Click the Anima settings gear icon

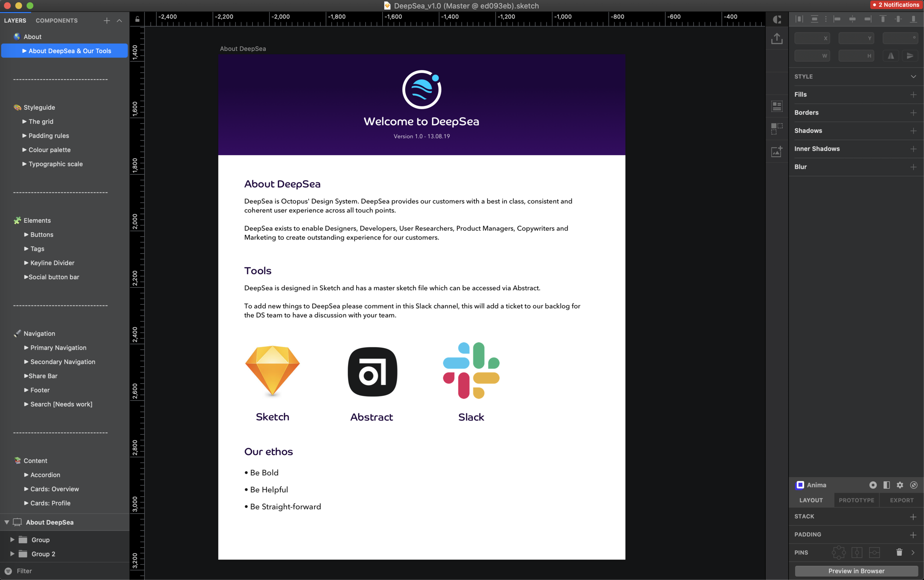pyautogui.click(x=900, y=485)
